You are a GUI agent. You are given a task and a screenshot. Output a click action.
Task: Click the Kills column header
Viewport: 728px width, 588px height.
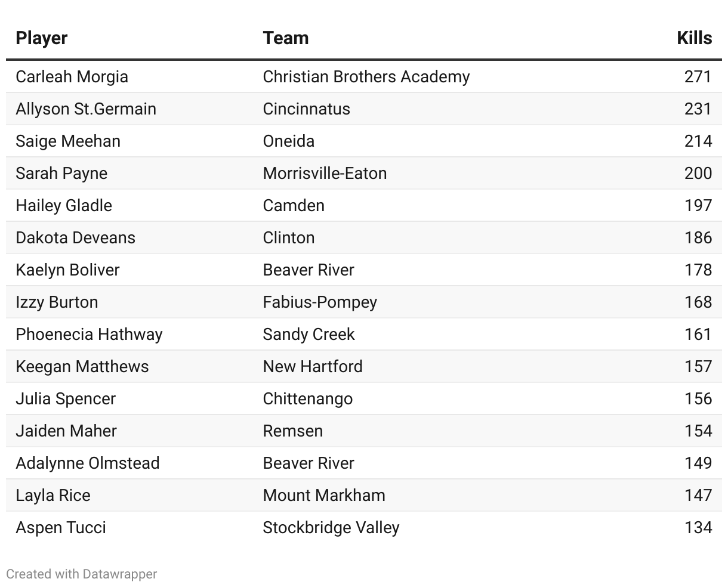click(x=694, y=38)
